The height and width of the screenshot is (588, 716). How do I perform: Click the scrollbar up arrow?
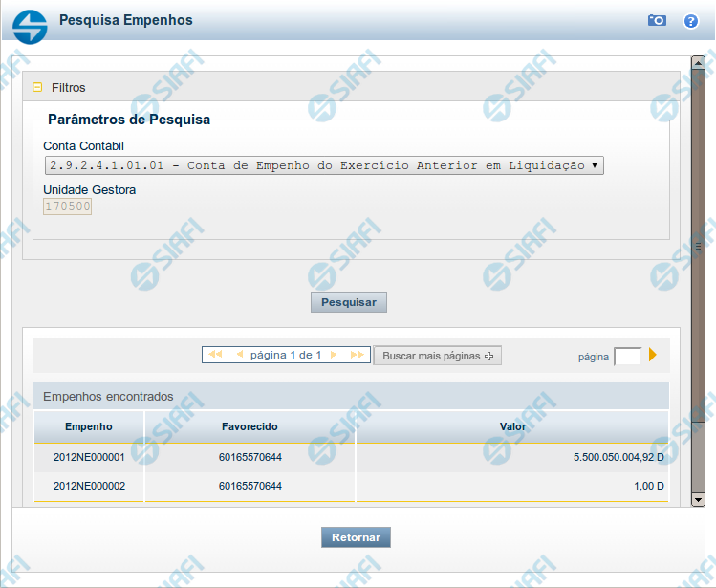pos(698,62)
